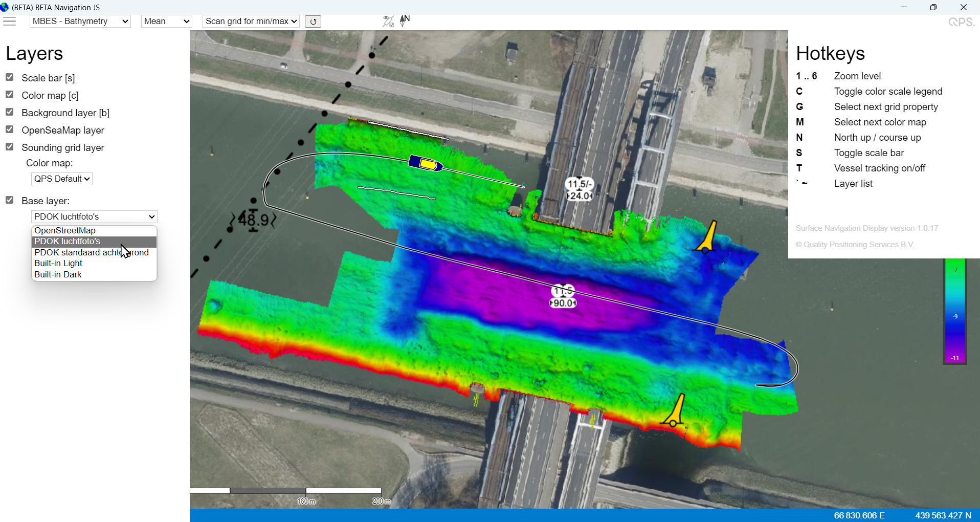Uncheck the Scale bar checkbox
This screenshot has height=522, width=980.
tap(10, 77)
